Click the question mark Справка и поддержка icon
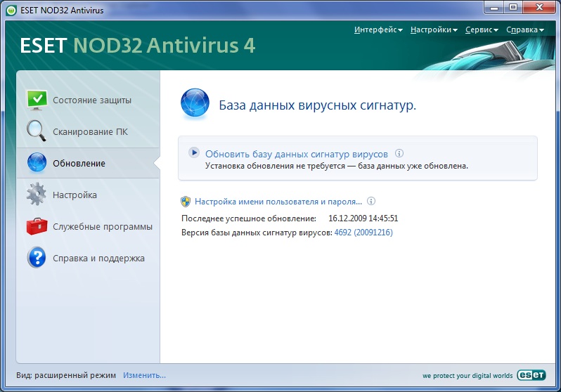This screenshot has width=561, height=392. (x=37, y=258)
